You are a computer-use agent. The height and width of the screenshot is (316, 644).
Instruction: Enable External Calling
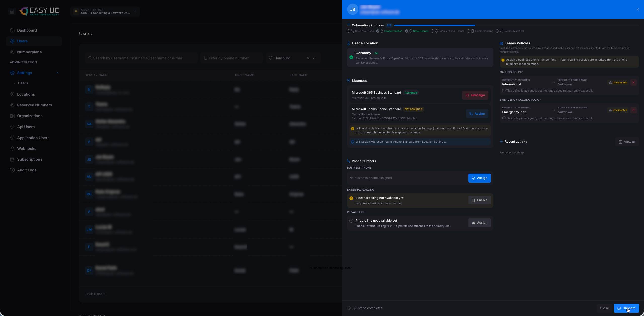coord(479,200)
